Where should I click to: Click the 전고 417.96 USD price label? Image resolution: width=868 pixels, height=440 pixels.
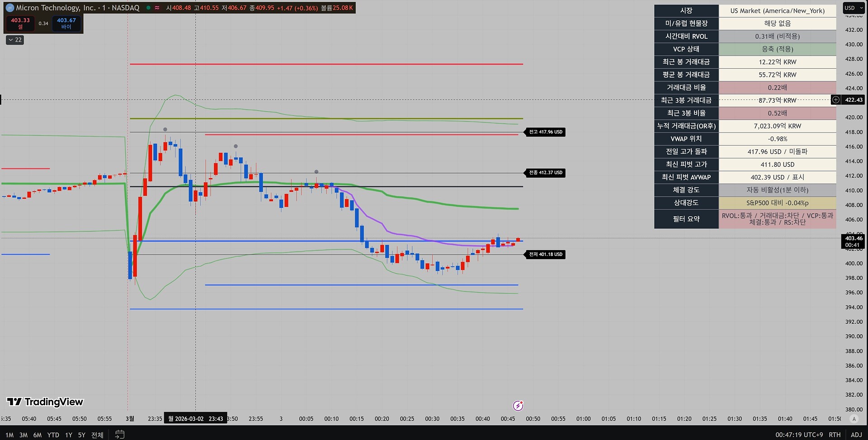click(546, 132)
